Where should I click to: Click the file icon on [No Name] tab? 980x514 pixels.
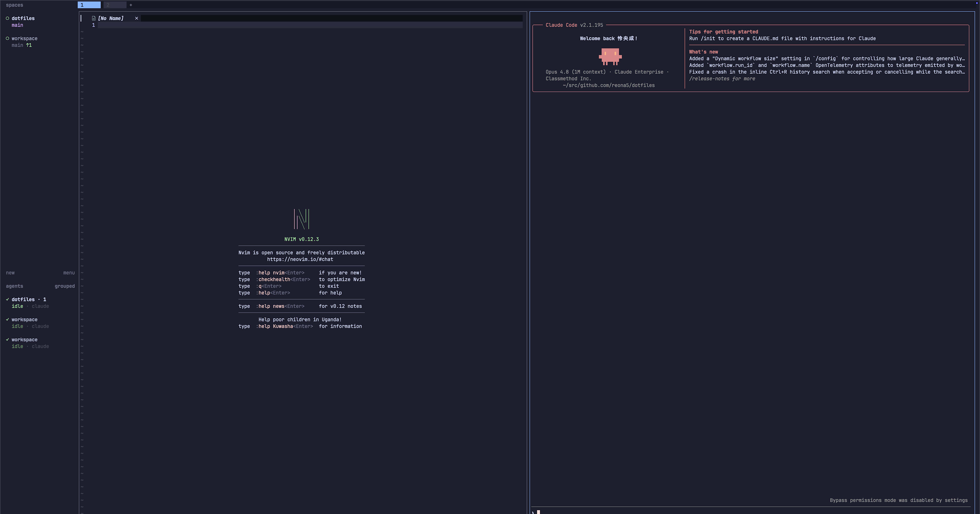(94, 18)
